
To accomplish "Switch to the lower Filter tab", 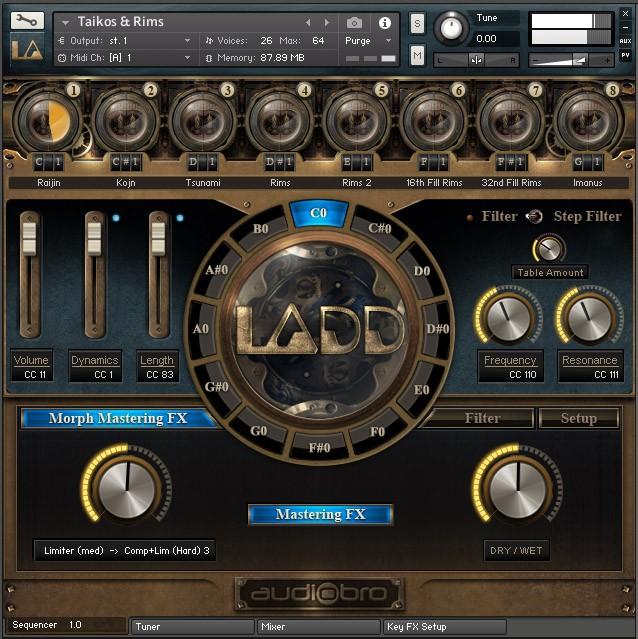I will [x=482, y=418].
